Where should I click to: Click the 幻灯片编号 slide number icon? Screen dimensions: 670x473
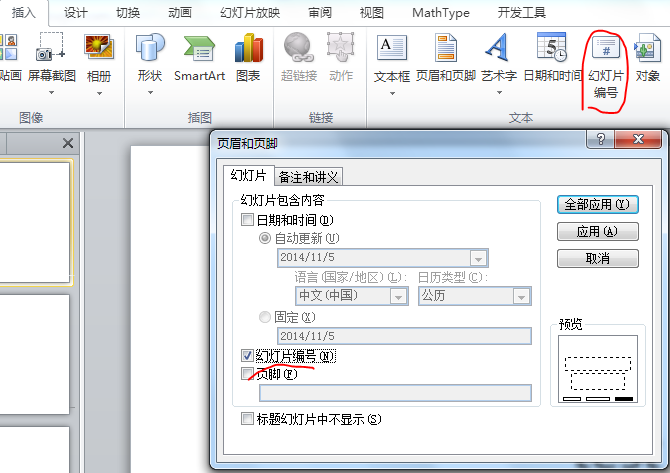coord(605,47)
